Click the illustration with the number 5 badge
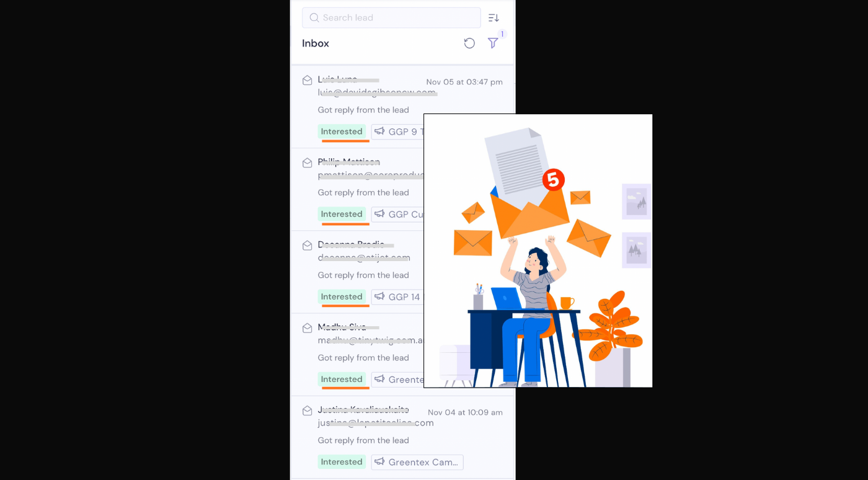The height and width of the screenshot is (480, 868). tap(538, 251)
